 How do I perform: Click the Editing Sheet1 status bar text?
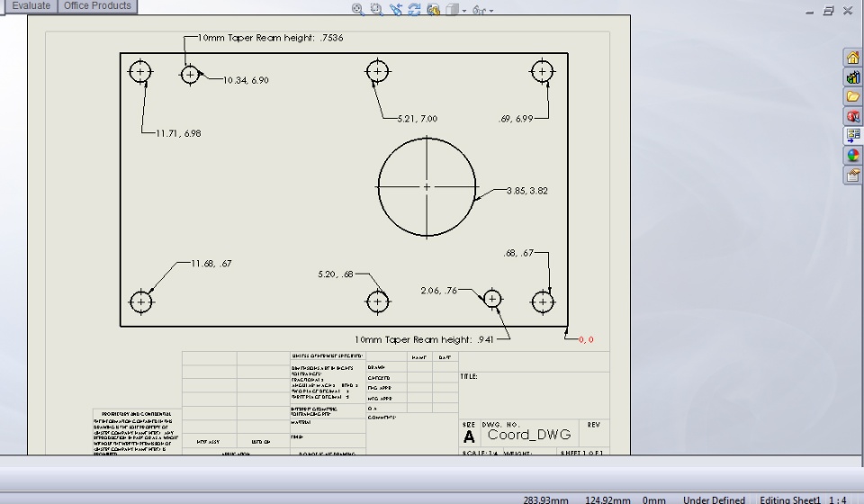pyautogui.click(x=790, y=499)
